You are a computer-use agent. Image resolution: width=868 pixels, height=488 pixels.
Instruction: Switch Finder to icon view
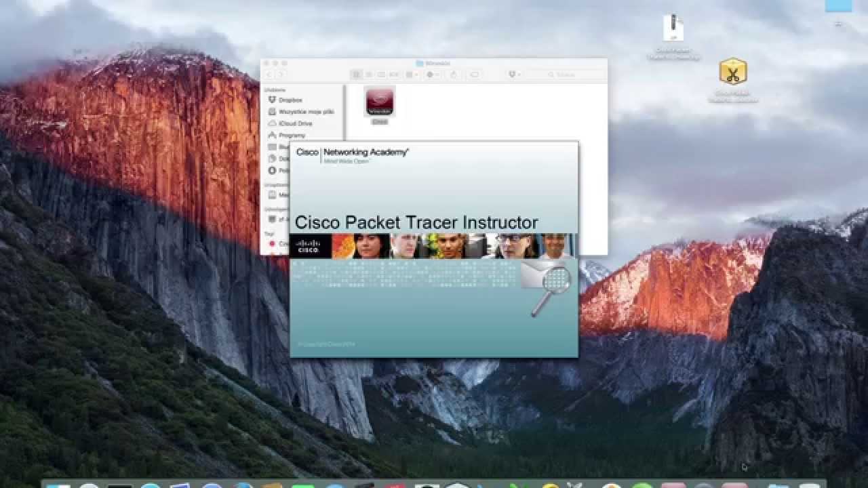point(357,75)
